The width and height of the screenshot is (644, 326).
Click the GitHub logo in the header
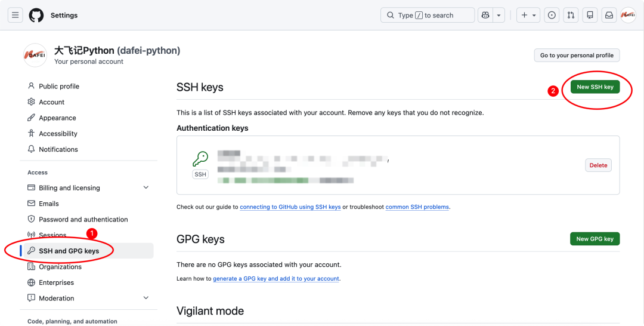[x=36, y=15]
